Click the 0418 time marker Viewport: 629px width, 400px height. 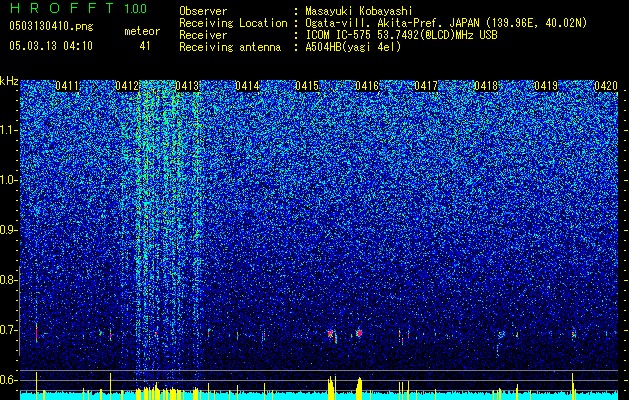pos(486,86)
